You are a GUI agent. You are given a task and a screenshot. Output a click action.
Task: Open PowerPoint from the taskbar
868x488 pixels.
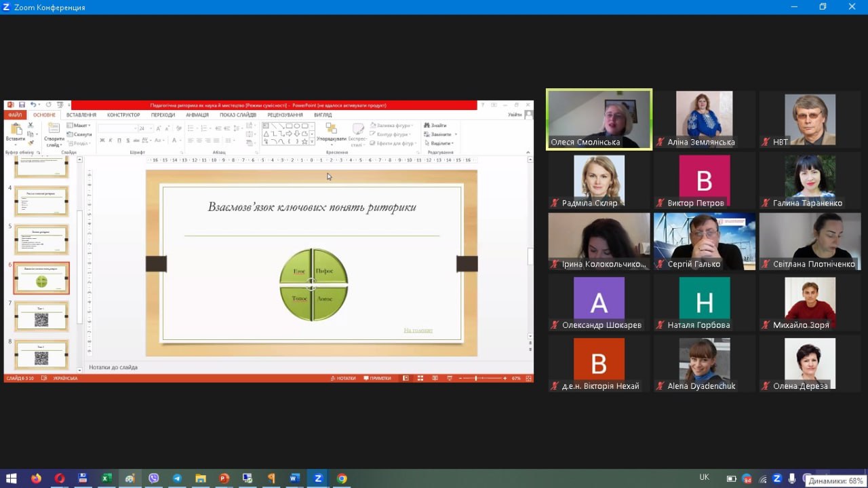[x=224, y=478]
